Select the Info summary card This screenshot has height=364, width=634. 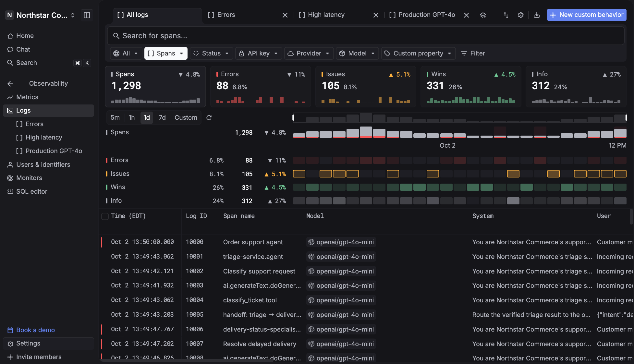576,87
